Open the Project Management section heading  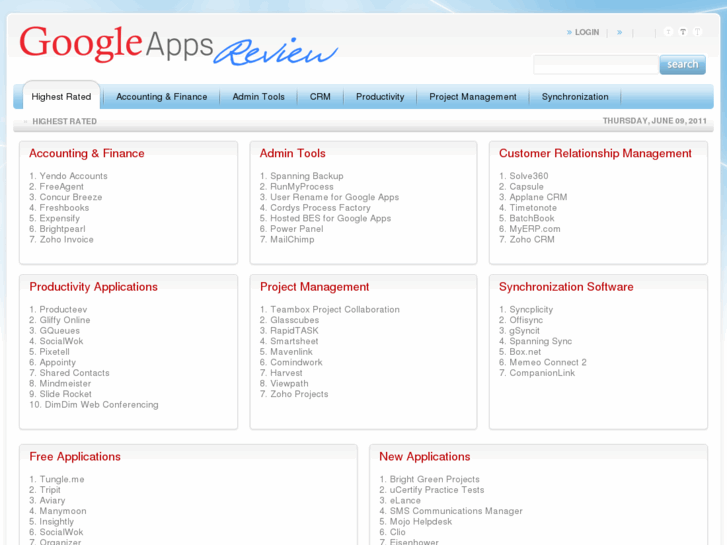(x=314, y=287)
